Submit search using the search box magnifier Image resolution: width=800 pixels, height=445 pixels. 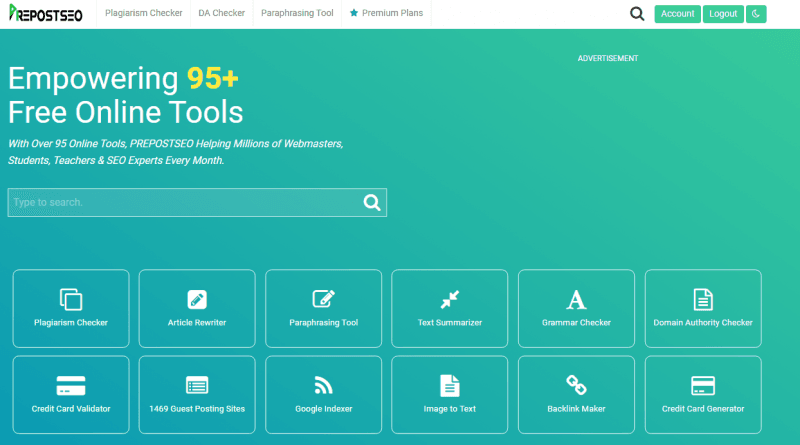click(372, 203)
